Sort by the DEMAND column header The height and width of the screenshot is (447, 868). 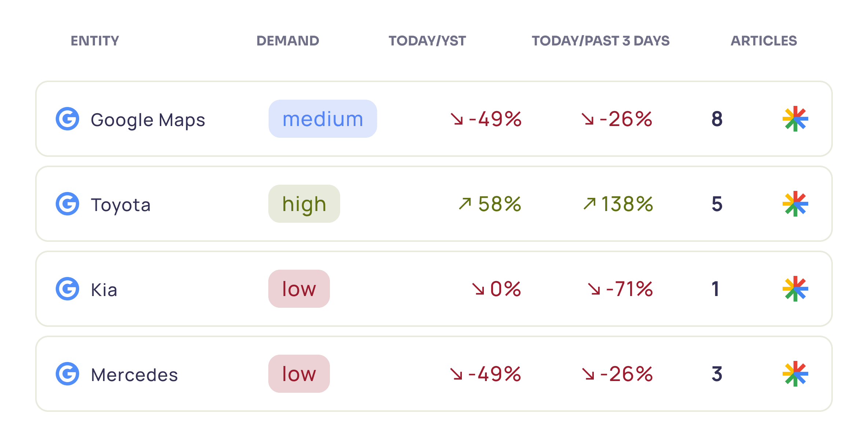point(288,41)
